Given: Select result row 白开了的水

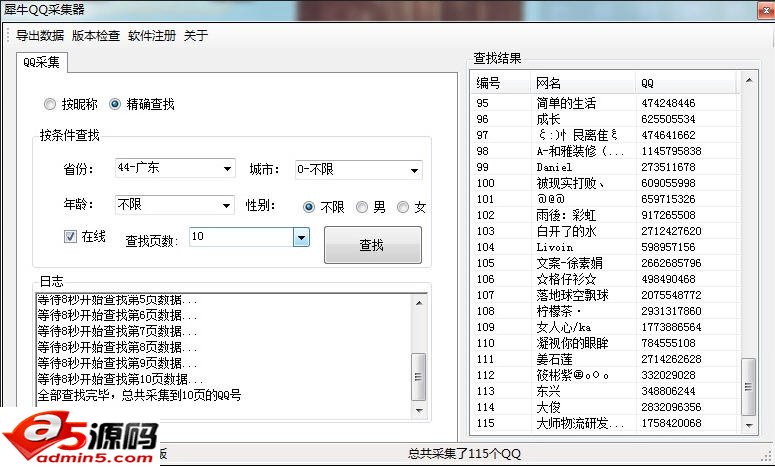Looking at the screenshot, I should click(x=605, y=231).
